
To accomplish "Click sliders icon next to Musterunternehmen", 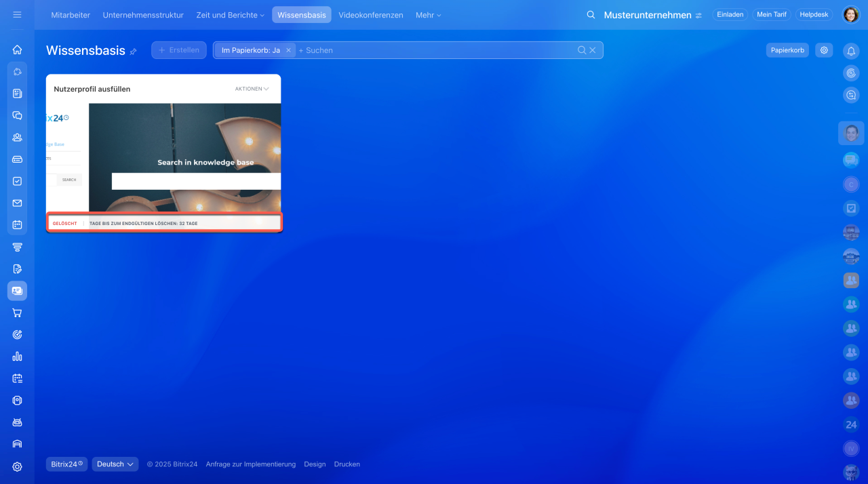I will coord(698,15).
